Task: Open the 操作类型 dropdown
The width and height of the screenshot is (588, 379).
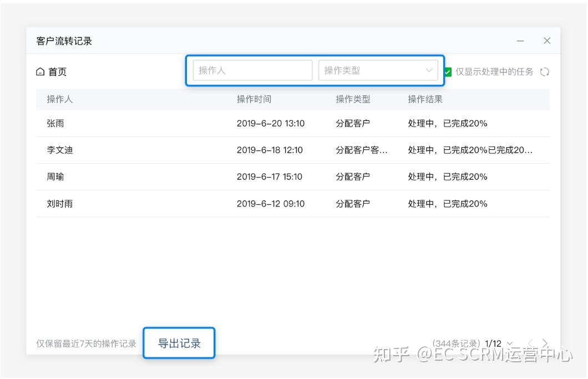Action: coord(379,70)
